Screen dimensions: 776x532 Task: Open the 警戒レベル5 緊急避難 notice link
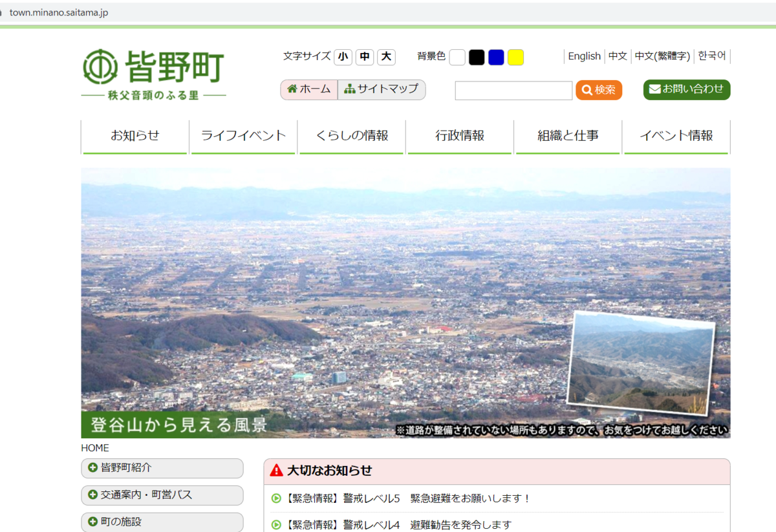tap(407, 498)
